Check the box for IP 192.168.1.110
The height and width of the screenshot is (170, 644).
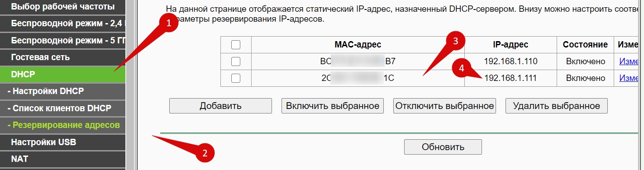tap(236, 61)
